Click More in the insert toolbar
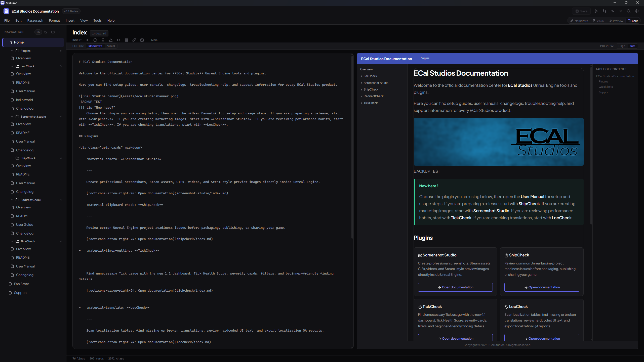This screenshot has height=362, width=644. pos(154,40)
